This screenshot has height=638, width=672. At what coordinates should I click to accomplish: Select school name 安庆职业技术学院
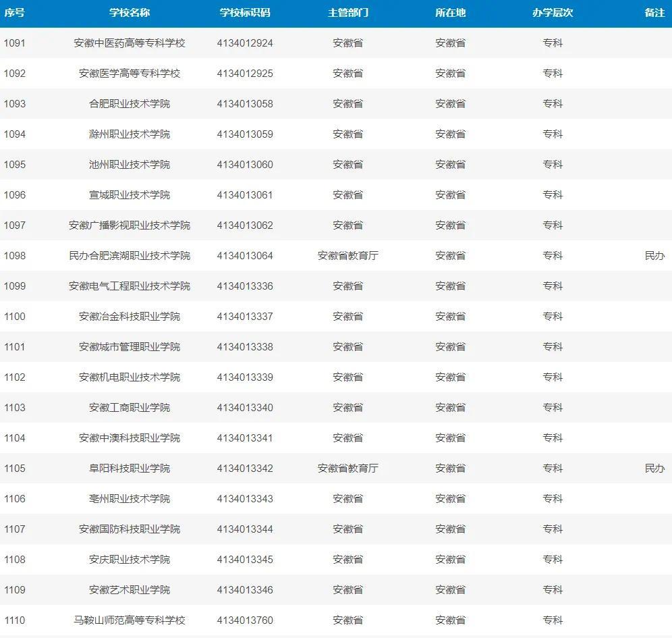pos(130,560)
